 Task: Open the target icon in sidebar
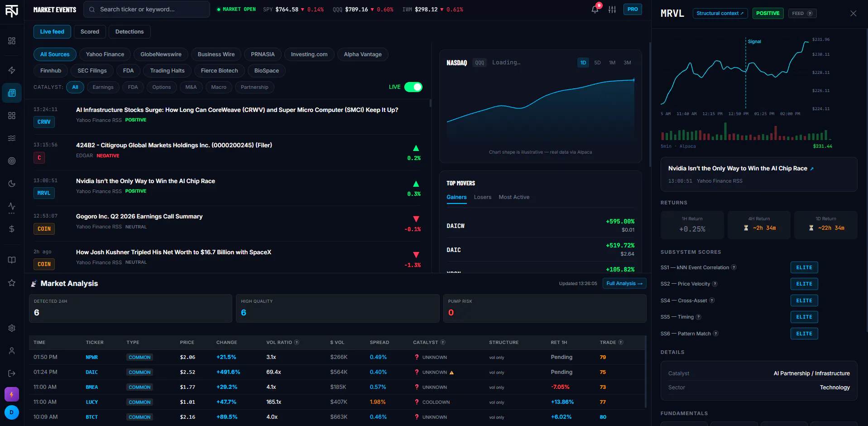(12, 161)
